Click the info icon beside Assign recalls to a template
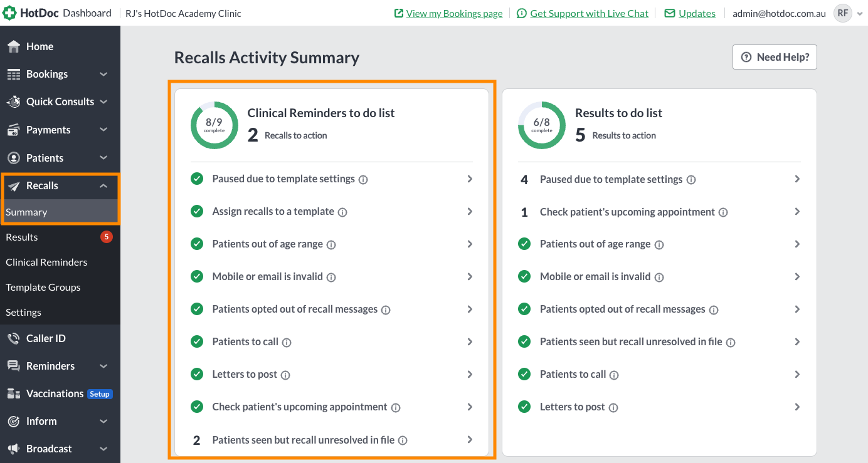The height and width of the screenshot is (463, 868). pos(342,212)
